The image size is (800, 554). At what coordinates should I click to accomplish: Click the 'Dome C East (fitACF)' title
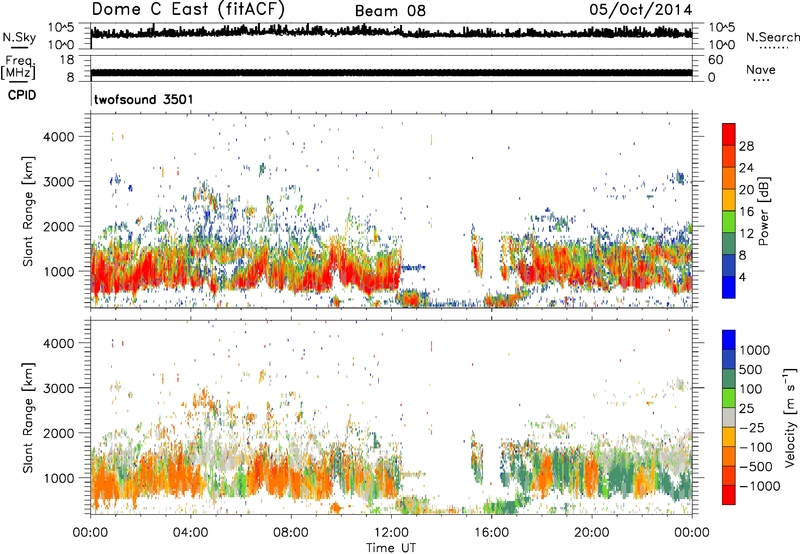(188, 10)
